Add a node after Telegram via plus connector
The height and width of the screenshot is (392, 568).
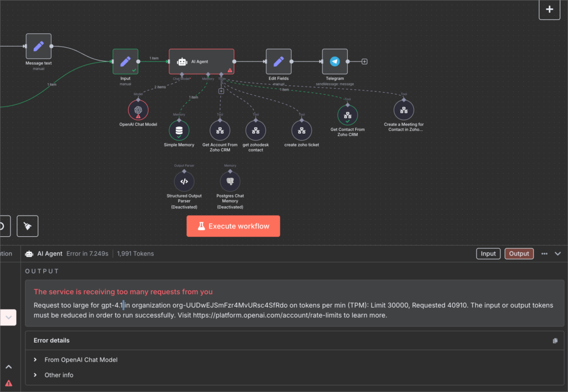click(364, 62)
